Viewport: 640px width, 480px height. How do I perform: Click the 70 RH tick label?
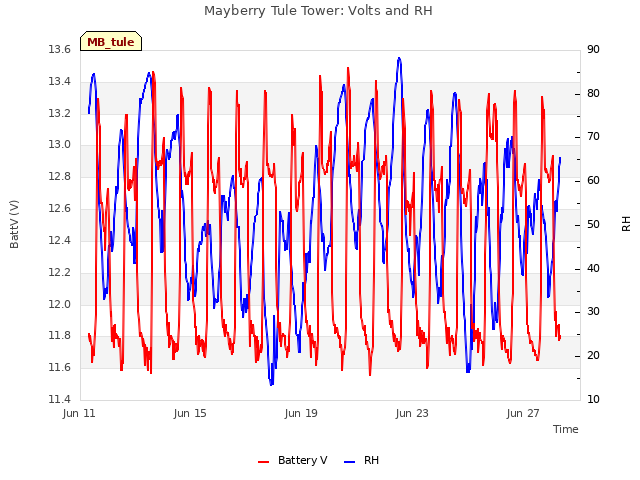click(x=593, y=137)
